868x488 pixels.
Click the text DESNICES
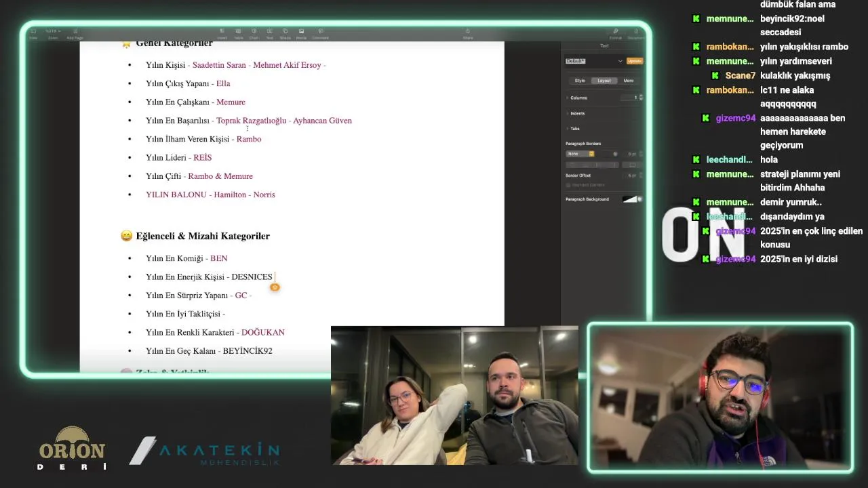pos(252,277)
